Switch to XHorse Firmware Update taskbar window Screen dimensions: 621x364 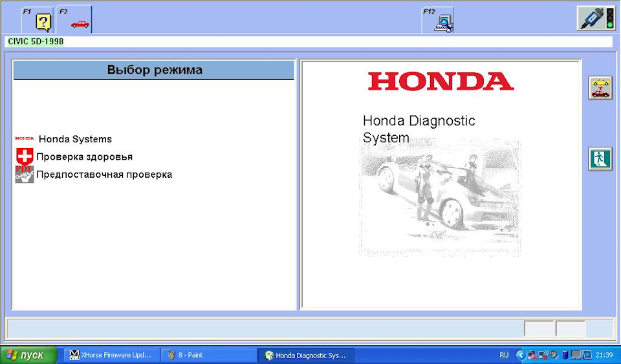[112, 355]
